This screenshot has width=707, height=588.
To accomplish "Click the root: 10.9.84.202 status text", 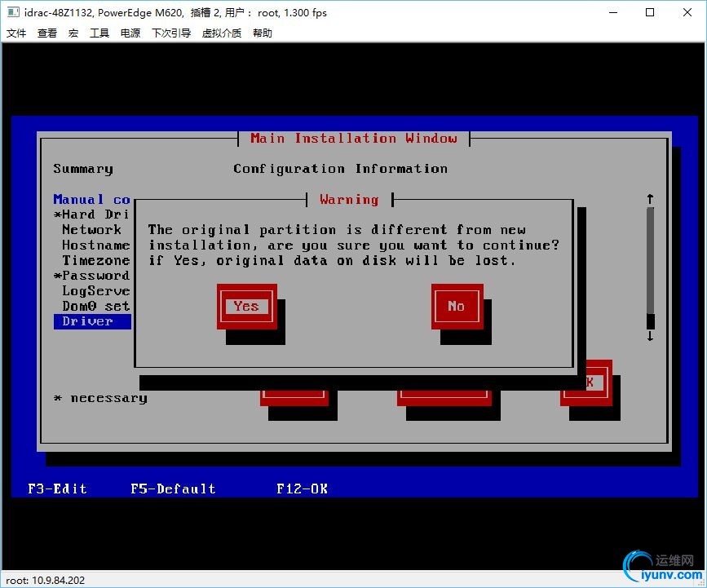I will (45, 581).
